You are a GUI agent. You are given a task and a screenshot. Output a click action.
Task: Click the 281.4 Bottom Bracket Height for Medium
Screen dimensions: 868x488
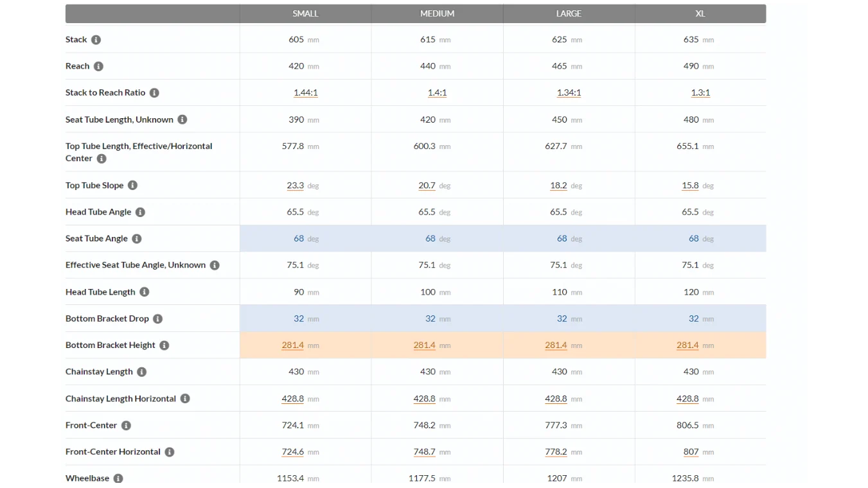(x=425, y=345)
